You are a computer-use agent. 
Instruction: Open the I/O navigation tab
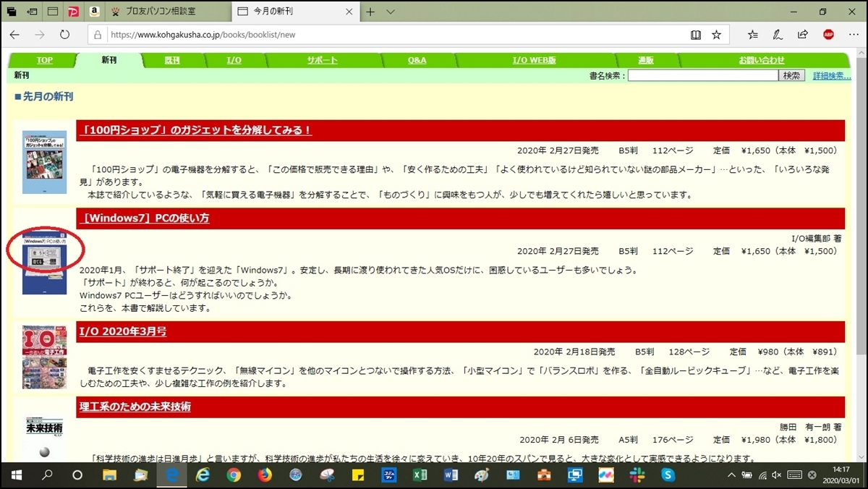234,61
